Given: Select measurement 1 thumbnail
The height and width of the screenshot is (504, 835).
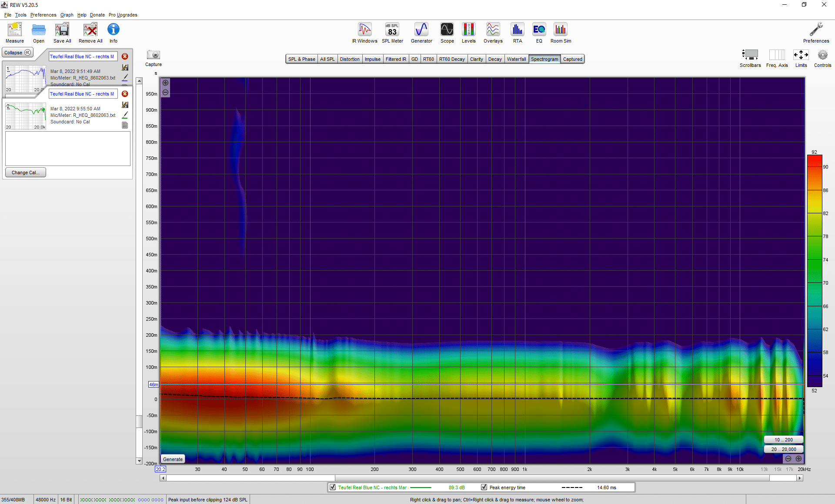Looking at the screenshot, I should [x=26, y=79].
